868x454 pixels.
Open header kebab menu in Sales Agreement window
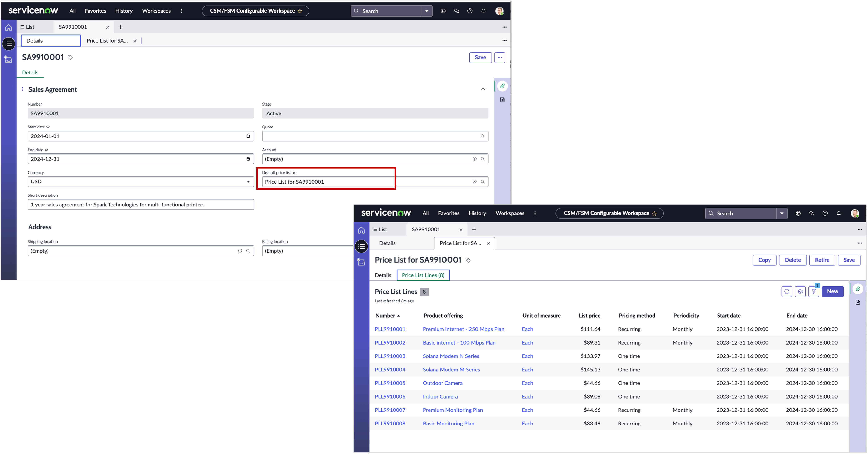pos(181,11)
